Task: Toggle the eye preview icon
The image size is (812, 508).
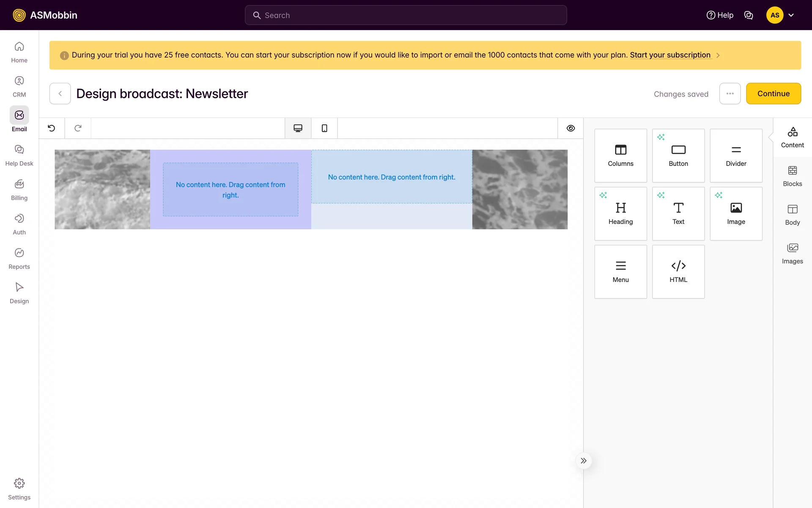Action: [x=571, y=128]
